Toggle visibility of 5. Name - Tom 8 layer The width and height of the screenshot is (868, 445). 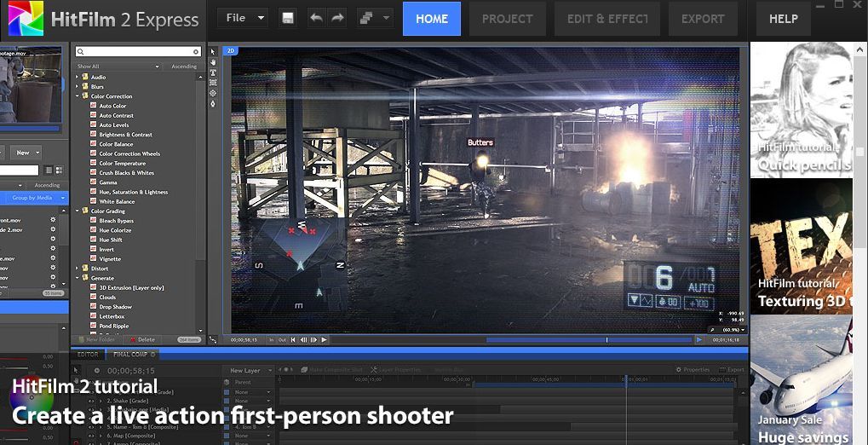(x=91, y=427)
